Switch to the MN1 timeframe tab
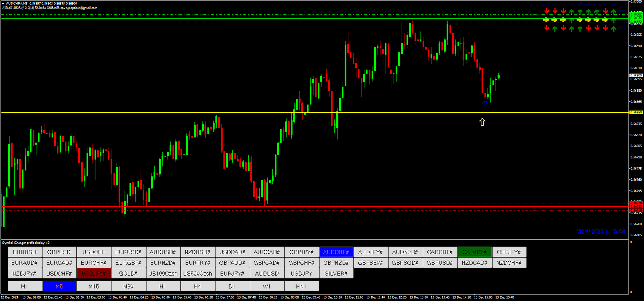Image resolution: width=644 pixels, height=301 pixels. click(301, 286)
